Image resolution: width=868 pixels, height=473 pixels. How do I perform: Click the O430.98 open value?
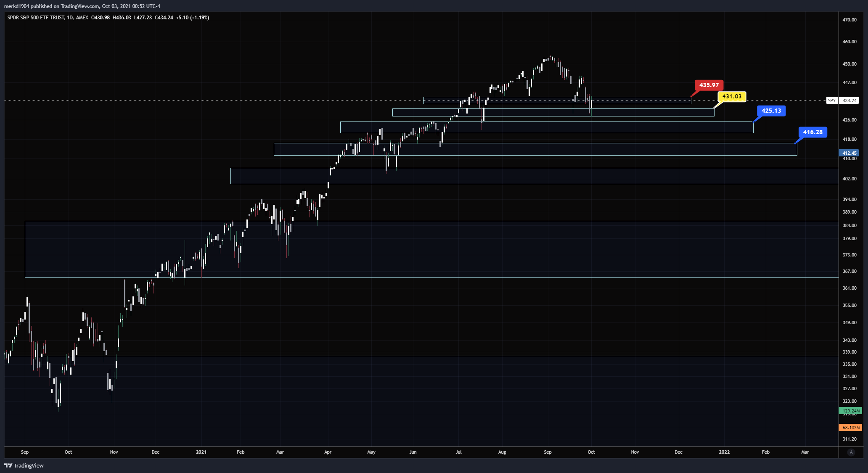click(101, 18)
